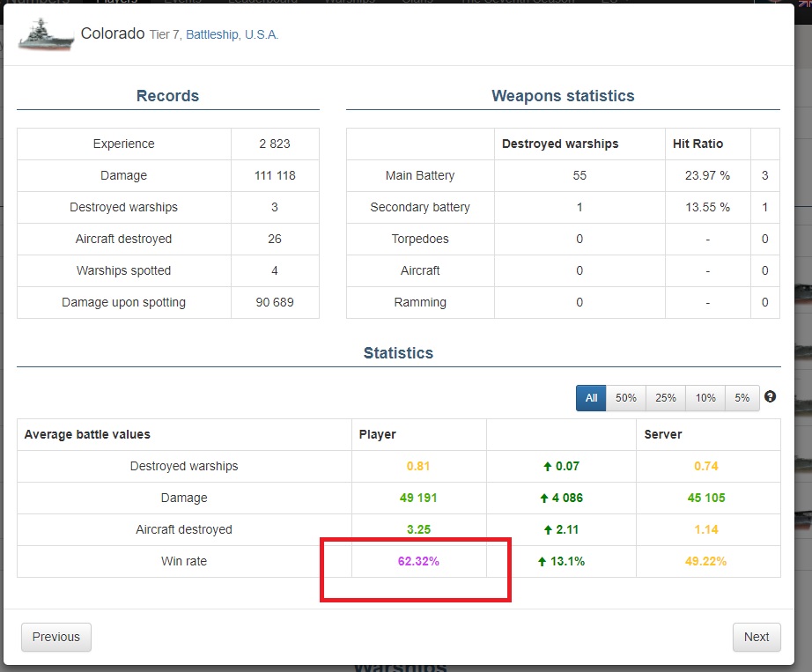Click player average damage 49 191
Viewport: 812px width, 672px height.
point(418,498)
